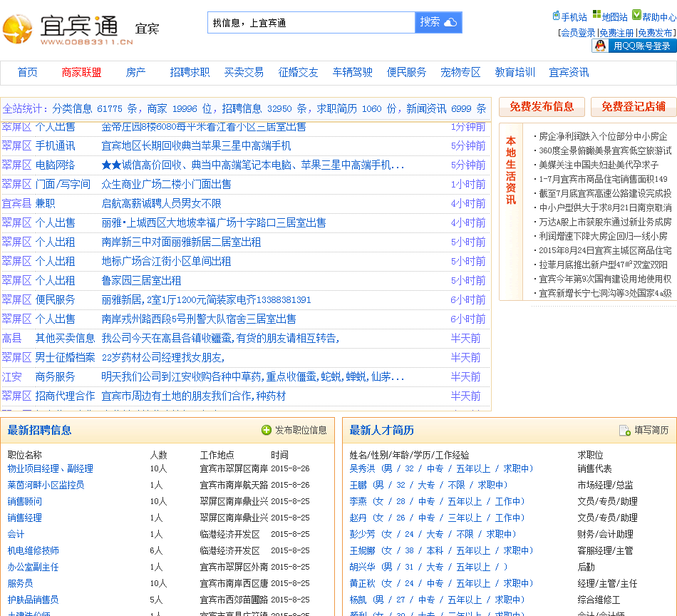The width and height of the screenshot is (677, 616).
Task: Open the 地图站 map site icon link
Action: pos(597,16)
